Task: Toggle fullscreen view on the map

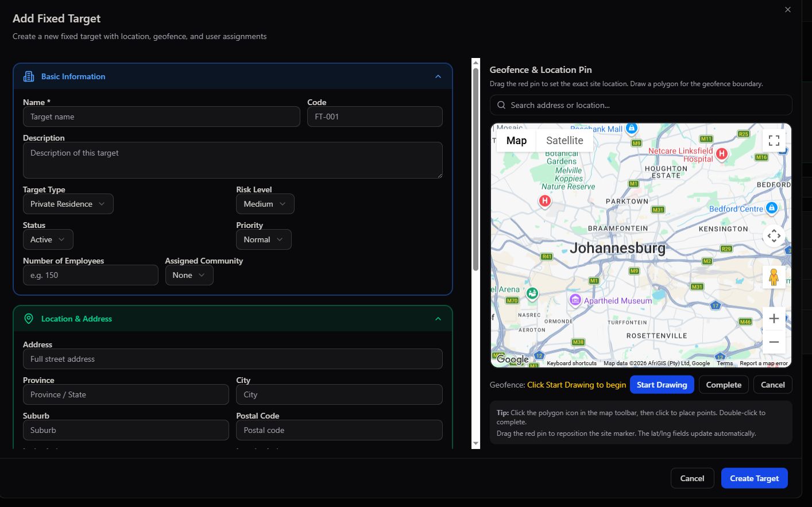Action: pyautogui.click(x=774, y=141)
